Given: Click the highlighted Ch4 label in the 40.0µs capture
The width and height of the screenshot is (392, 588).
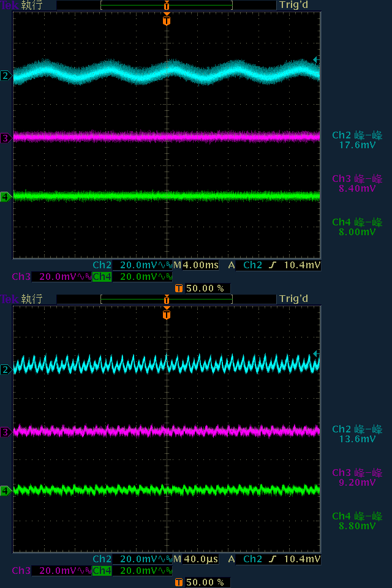Looking at the screenshot, I should point(102,571).
